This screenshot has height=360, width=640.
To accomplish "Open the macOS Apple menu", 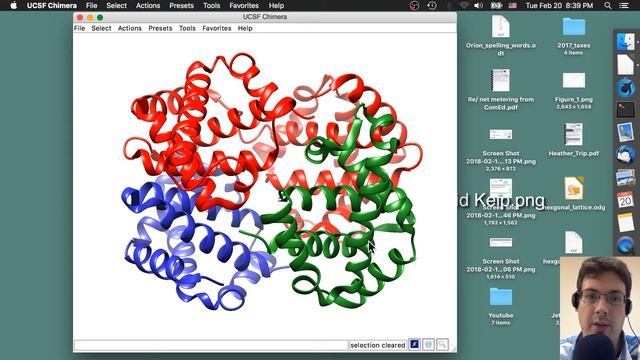I will pos(13,5).
